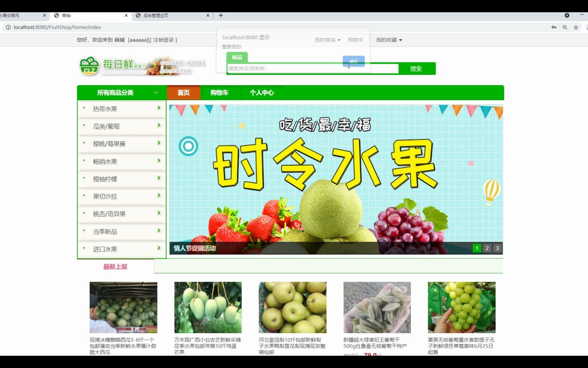This screenshot has height=368, width=588.
Task: Open a new browser tab
Action: point(221,15)
